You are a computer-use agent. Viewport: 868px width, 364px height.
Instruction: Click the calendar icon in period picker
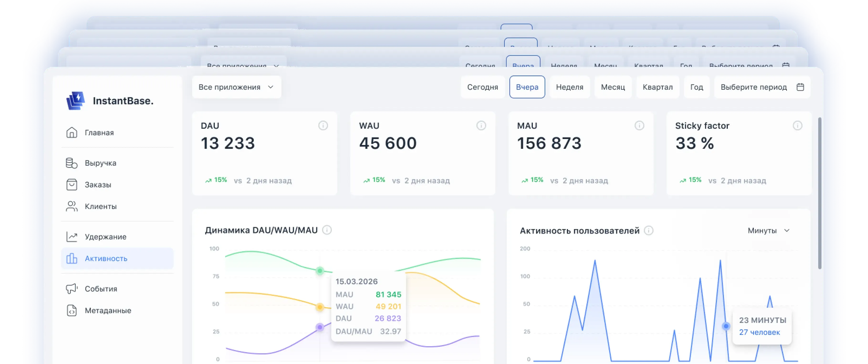800,87
